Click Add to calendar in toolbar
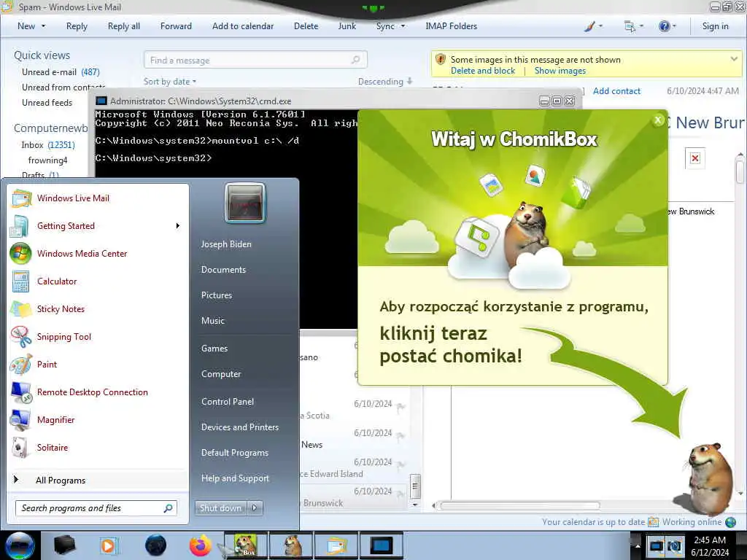 coord(243,26)
